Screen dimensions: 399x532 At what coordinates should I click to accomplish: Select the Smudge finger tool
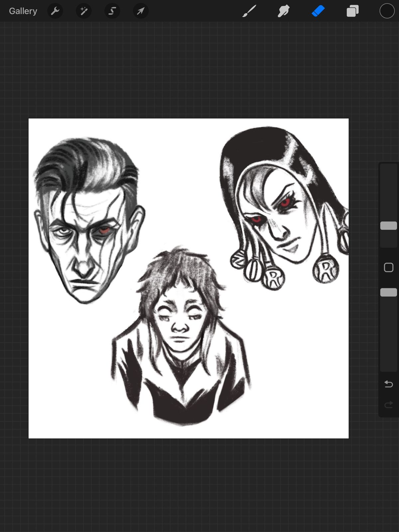284,11
